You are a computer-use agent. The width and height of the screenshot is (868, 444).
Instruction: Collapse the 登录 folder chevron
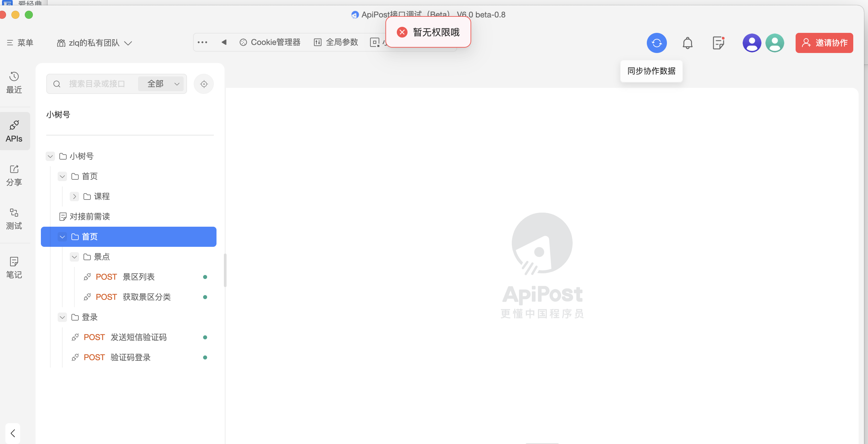pyautogui.click(x=62, y=317)
